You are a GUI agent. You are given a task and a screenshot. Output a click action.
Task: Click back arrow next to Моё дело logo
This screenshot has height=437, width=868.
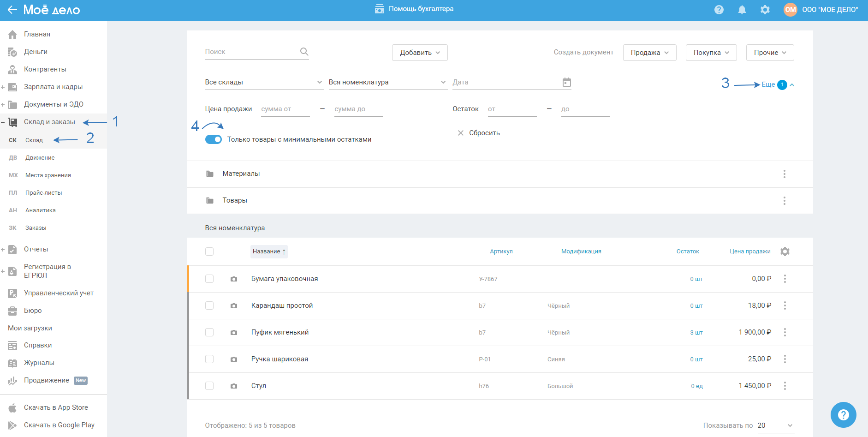tap(12, 10)
